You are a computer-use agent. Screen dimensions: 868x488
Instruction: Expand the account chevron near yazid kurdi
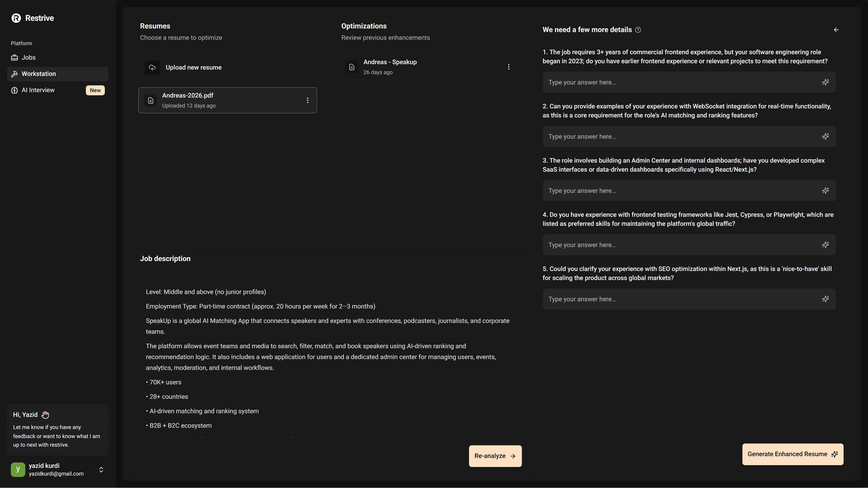[x=101, y=469]
